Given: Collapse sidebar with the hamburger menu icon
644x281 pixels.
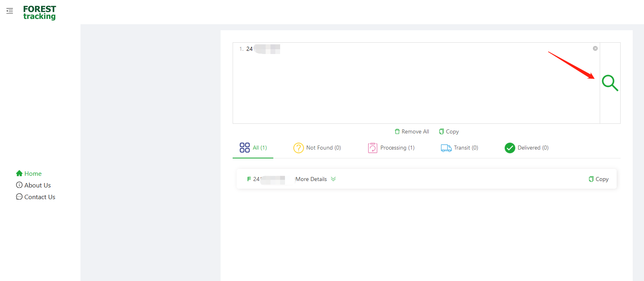Looking at the screenshot, I should click(x=10, y=11).
